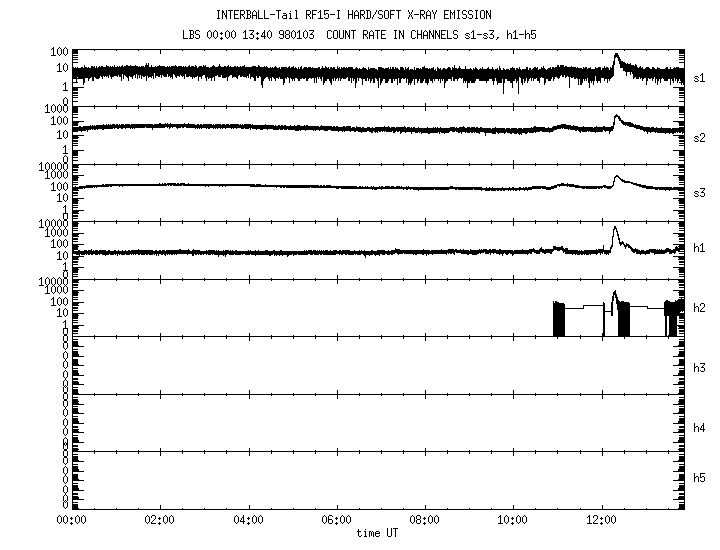Screen dimensions: 720x550
Task: Click the s1 channel label
Action: 699,77
